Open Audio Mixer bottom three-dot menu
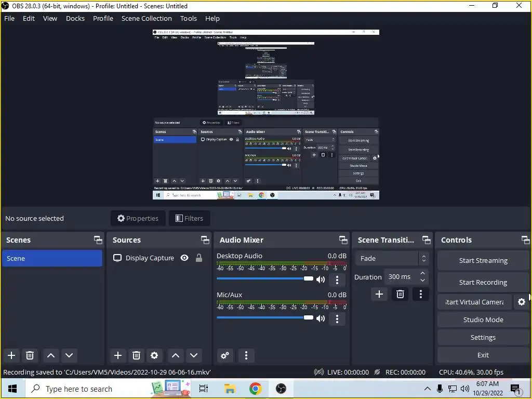Viewport: 532px width, 399px height. point(246,355)
